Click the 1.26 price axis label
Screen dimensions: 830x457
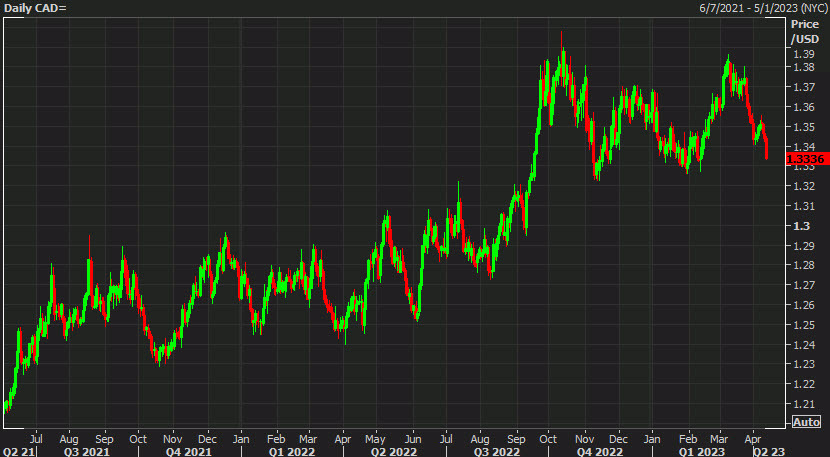[804, 305]
